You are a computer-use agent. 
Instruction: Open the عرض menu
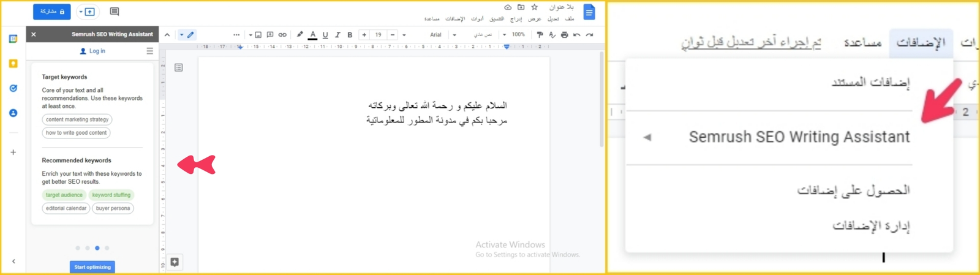pos(535,19)
